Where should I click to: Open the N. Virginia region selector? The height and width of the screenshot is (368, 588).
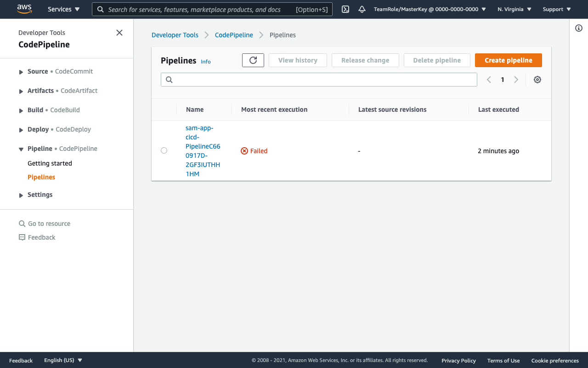coord(514,9)
